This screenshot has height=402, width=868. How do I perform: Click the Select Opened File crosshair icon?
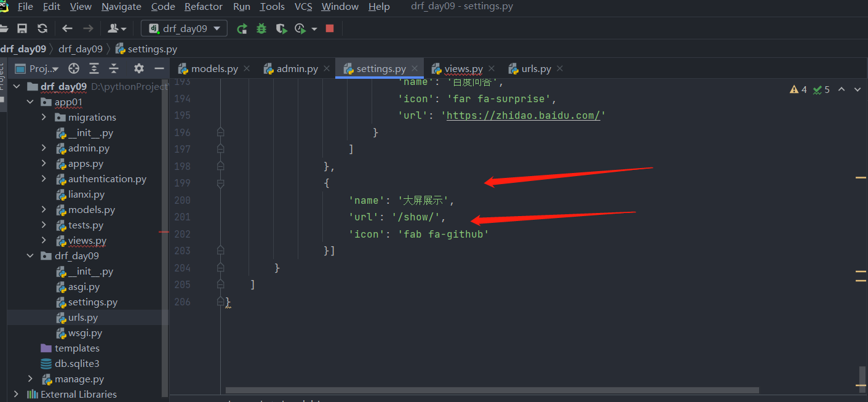point(74,68)
